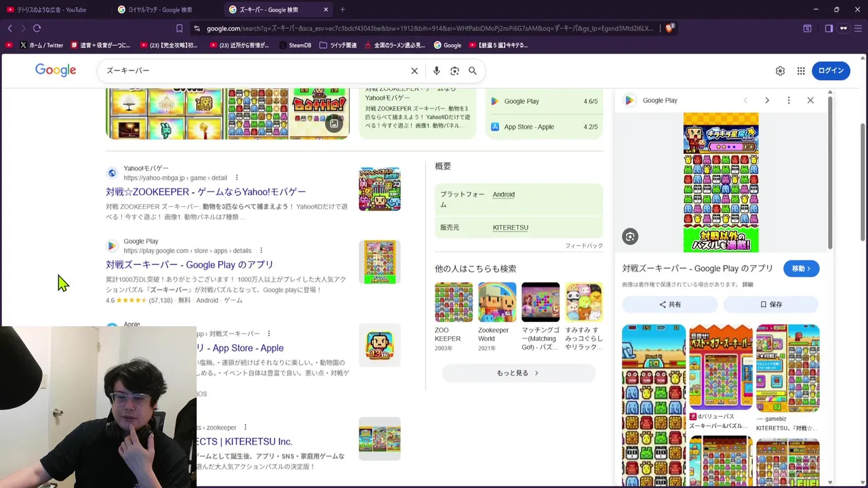The height and width of the screenshot is (488, 868).
Task: Bookmark this page icon in address bar
Action: pos(179,28)
